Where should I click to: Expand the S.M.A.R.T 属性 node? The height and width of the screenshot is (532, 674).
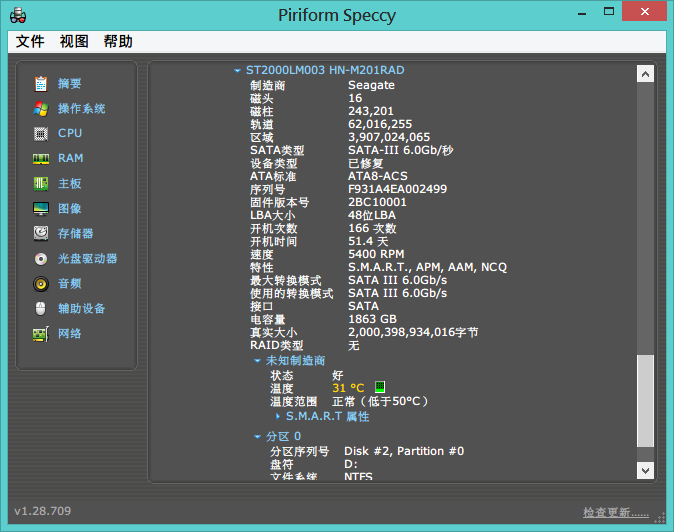click(278, 416)
